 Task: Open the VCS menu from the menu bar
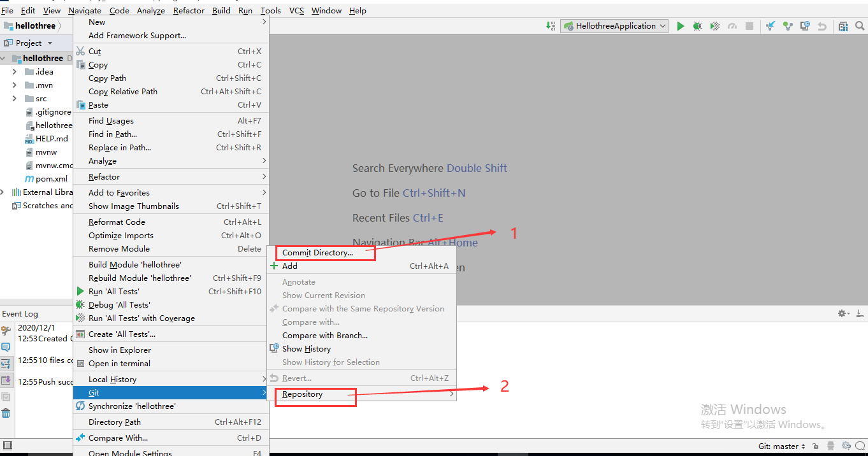click(296, 10)
